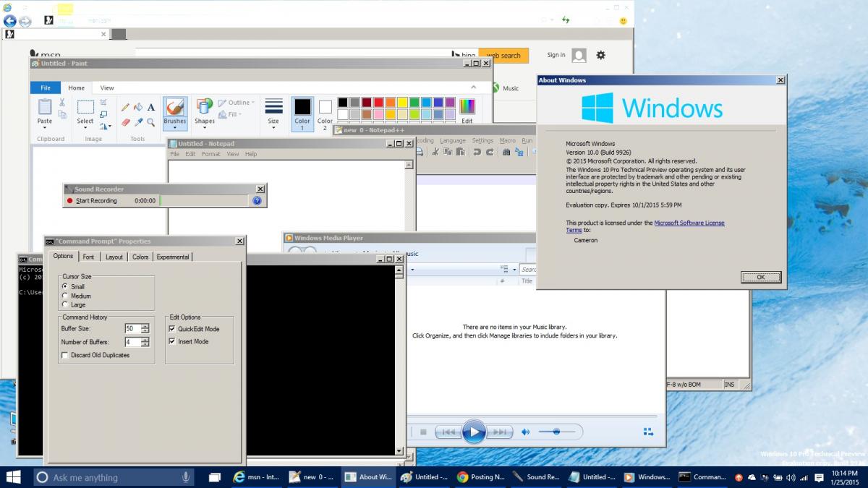
Task: Select the Color picker eyedropper tool
Action: click(x=138, y=122)
